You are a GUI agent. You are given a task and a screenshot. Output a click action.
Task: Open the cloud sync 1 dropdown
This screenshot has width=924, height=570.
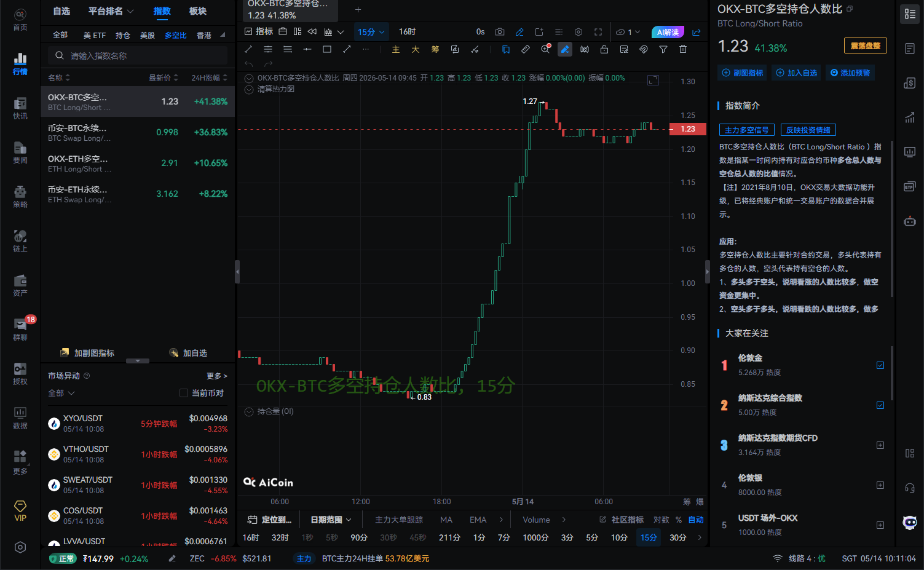coord(628,32)
